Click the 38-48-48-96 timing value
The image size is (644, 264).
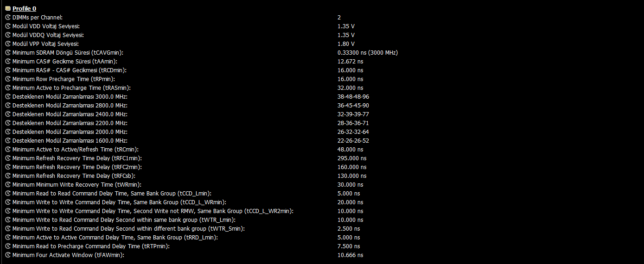click(x=353, y=96)
